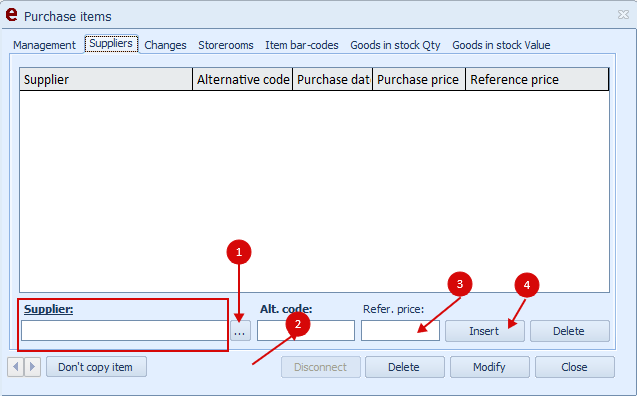Click the Reference price column header

[x=537, y=79]
